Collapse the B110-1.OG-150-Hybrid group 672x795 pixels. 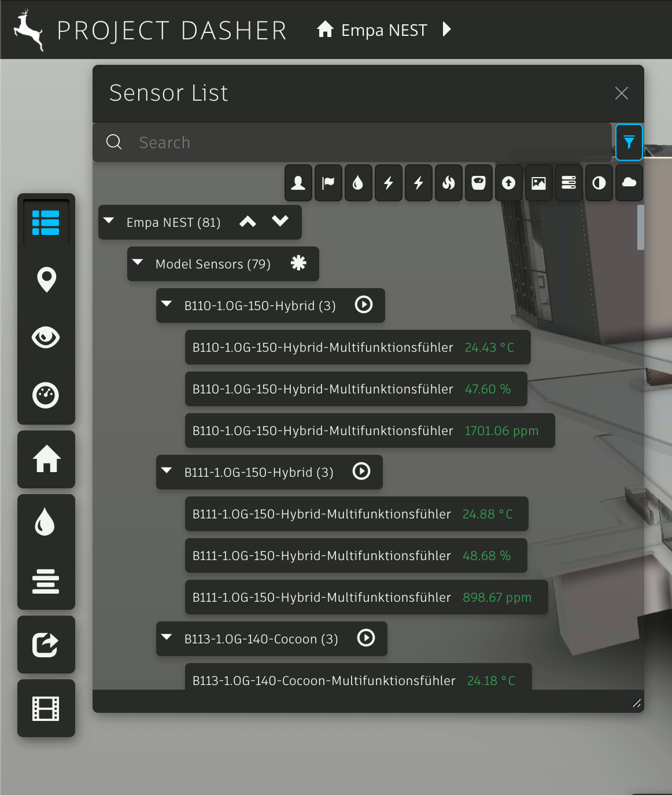tap(167, 305)
